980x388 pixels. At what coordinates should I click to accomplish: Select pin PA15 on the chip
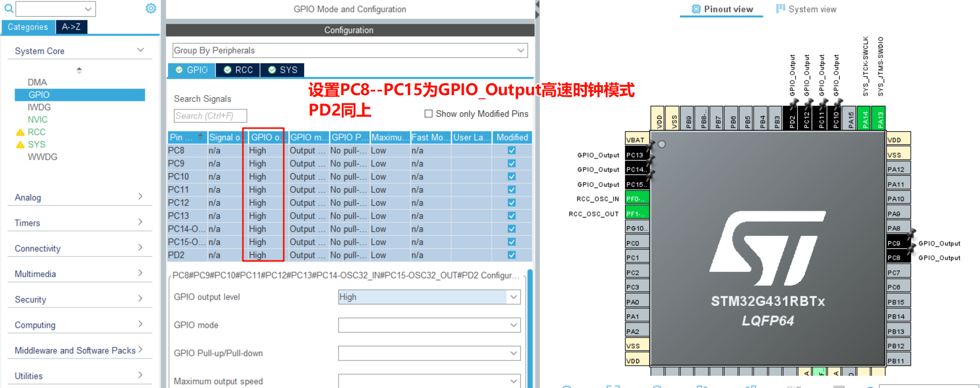coord(851,118)
